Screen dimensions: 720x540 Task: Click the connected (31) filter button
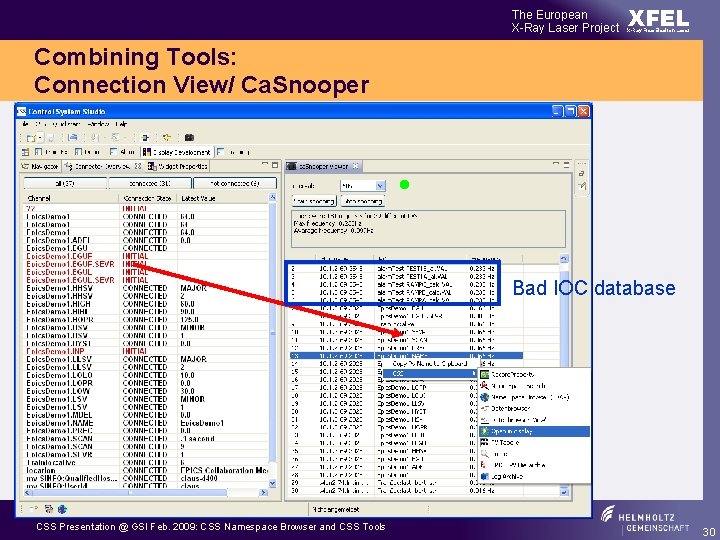coord(150,183)
